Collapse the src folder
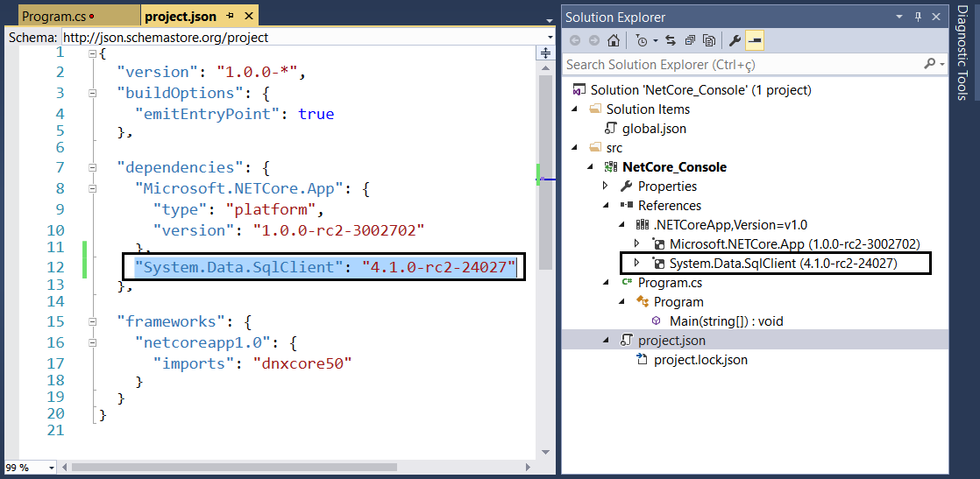Image resolution: width=980 pixels, height=479 pixels. (x=574, y=148)
